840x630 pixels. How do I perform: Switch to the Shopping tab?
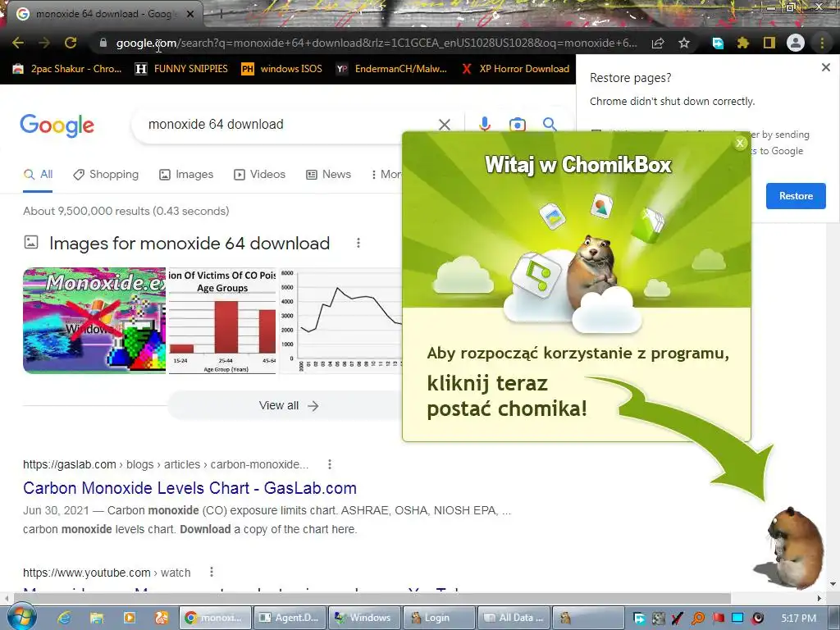(106, 175)
